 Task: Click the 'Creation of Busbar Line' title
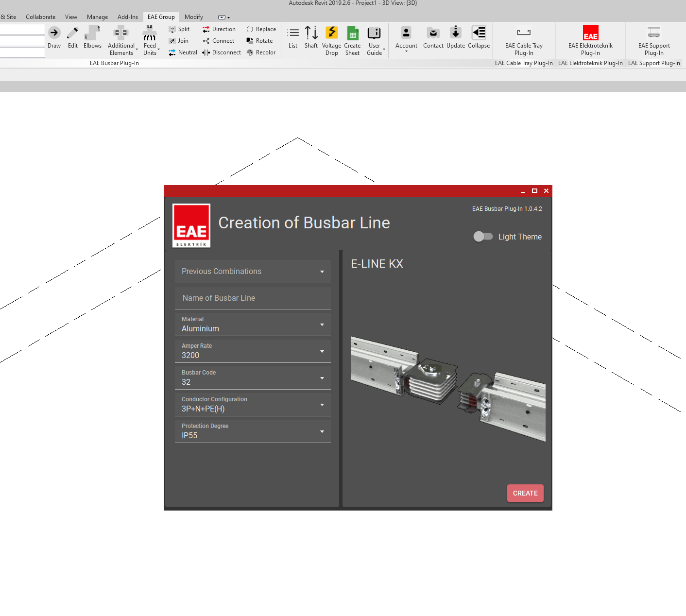[304, 222]
